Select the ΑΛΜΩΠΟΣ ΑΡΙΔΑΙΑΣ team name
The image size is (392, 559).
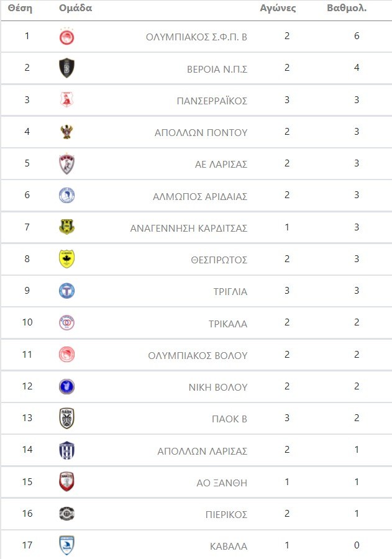pyautogui.click(x=200, y=196)
